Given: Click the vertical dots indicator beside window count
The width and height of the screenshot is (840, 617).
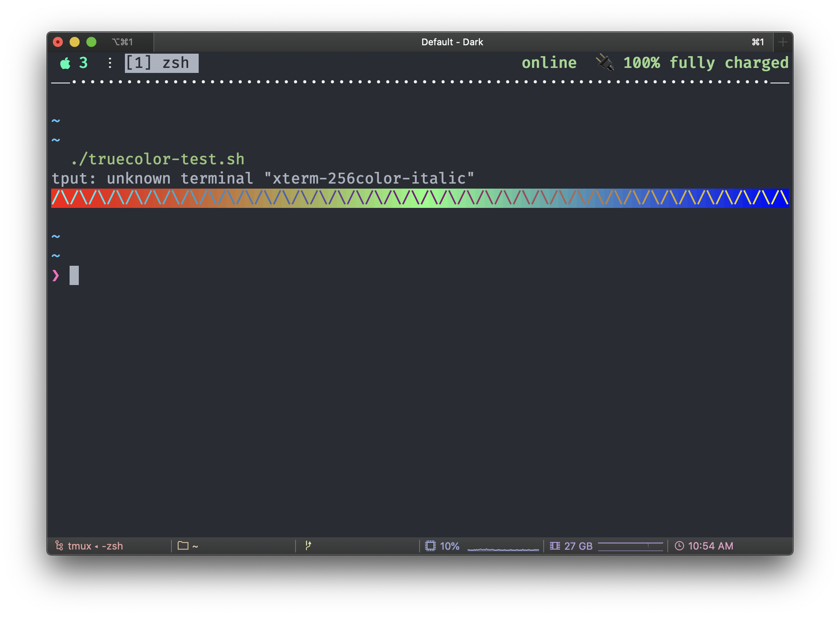Looking at the screenshot, I should pos(110,63).
